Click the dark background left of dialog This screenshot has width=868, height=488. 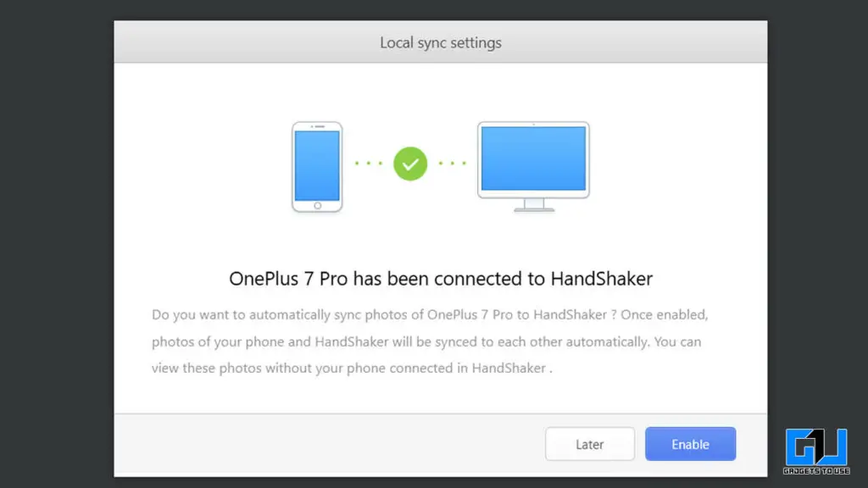click(57, 244)
